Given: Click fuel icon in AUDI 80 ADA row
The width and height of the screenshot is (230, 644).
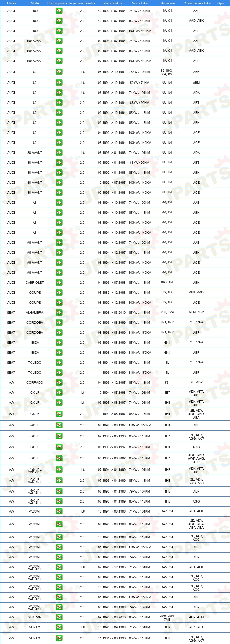Looking at the screenshot, I should click(x=59, y=93).
